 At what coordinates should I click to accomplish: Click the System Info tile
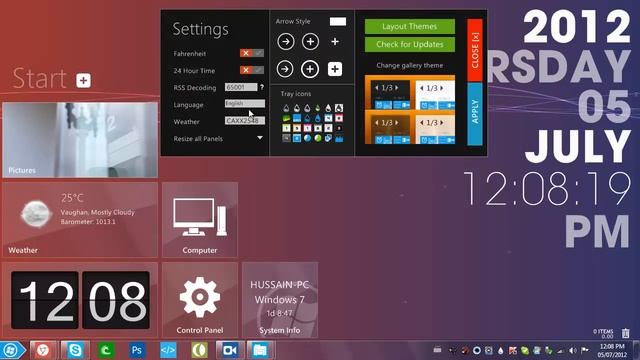coord(280,300)
